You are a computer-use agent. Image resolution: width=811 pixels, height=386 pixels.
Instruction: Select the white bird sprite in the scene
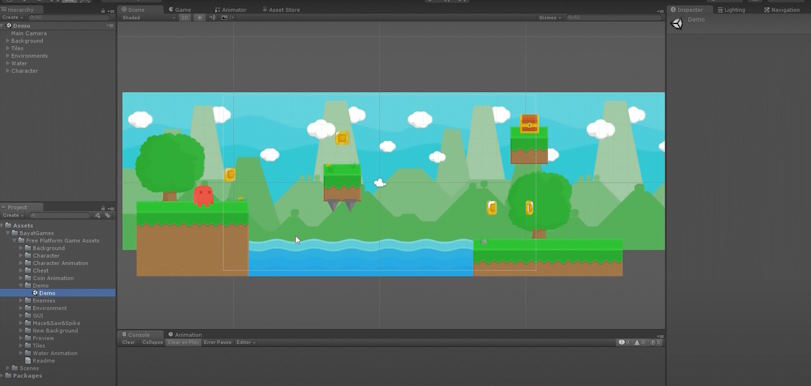click(380, 183)
